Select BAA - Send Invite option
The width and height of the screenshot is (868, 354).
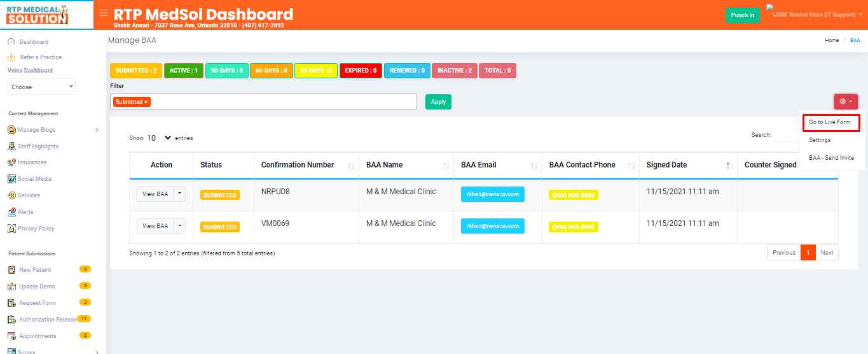pyautogui.click(x=831, y=158)
